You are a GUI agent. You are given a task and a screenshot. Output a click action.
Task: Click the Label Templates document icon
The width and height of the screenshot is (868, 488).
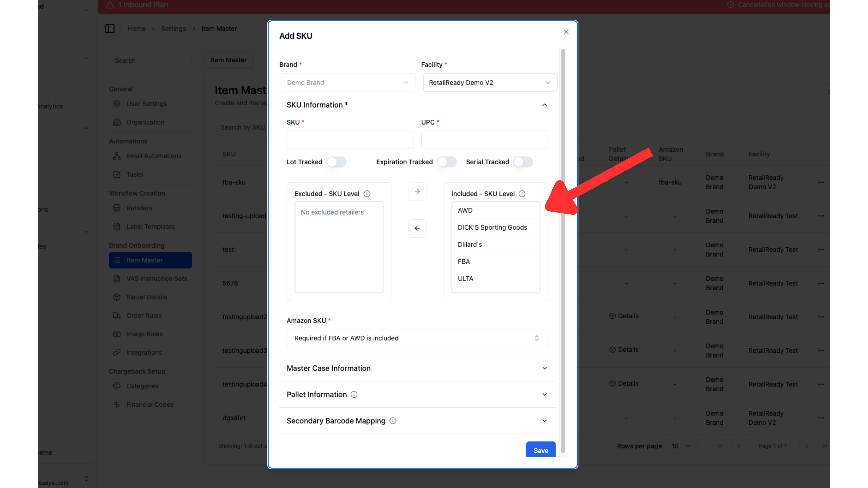tap(117, 227)
